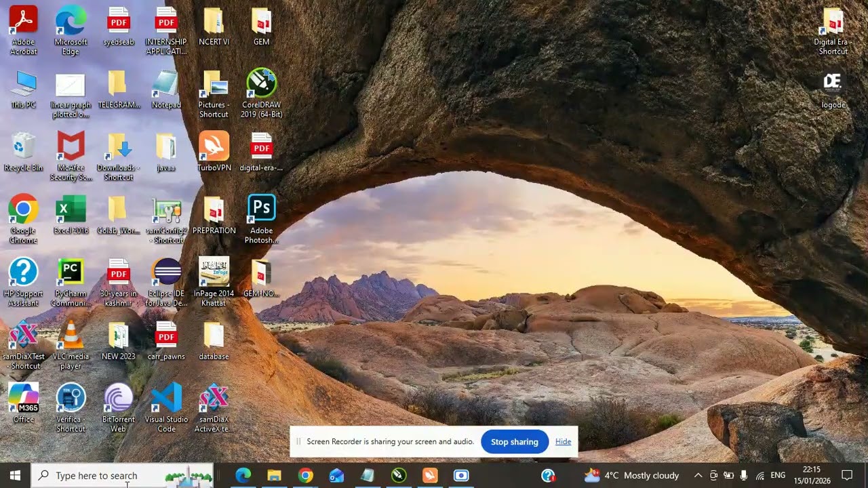
Task: Open Verifica - Shortcut icon
Action: [71, 409]
